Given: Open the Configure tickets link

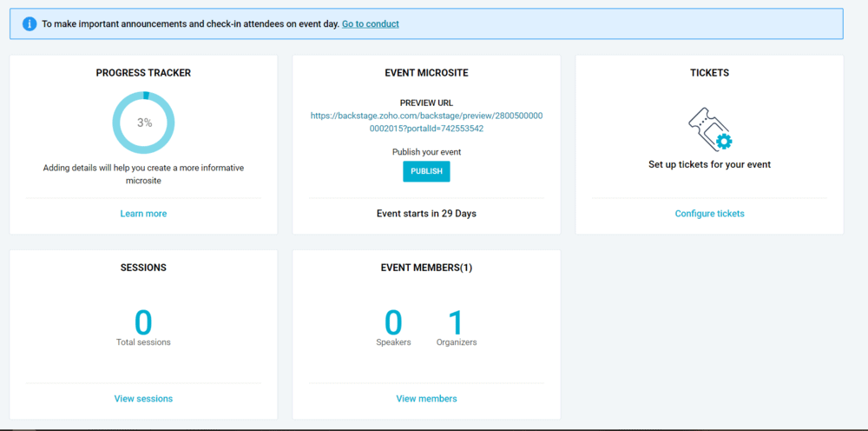Looking at the screenshot, I should (710, 213).
